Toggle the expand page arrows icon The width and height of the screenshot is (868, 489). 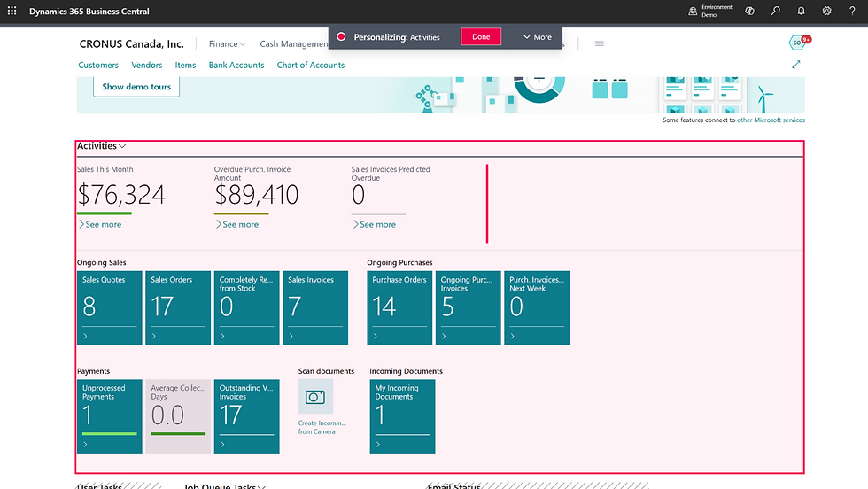tap(796, 65)
